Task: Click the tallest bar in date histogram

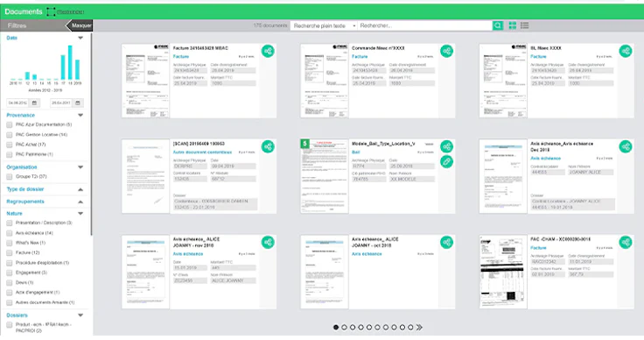Action: pos(70,62)
